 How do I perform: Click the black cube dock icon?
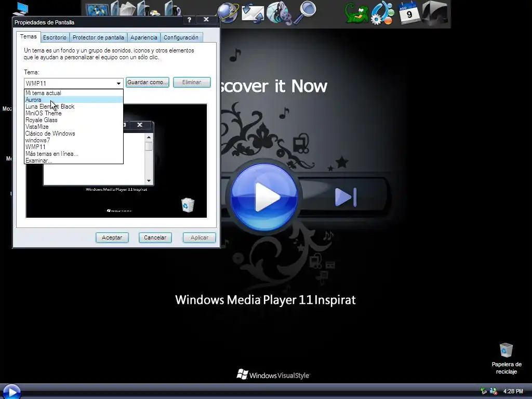[435, 12]
